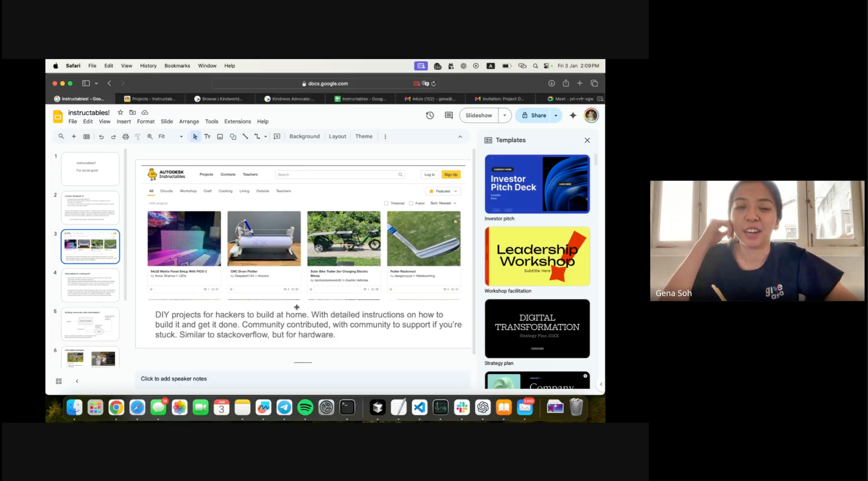This screenshot has width=868, height=481.
Task: Open Slack from the dock
Action: tap(462, 408)
